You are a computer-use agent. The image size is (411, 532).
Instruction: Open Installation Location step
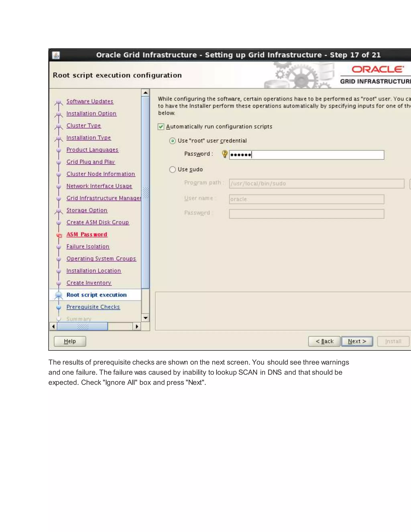[94, 271]
